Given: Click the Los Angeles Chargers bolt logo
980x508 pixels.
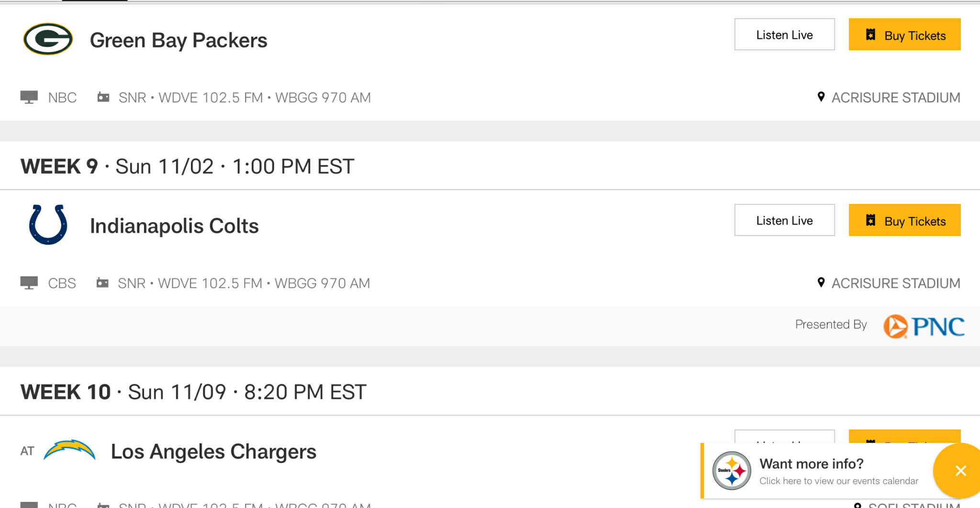Looking at the screenshot, I should [70, 450].
